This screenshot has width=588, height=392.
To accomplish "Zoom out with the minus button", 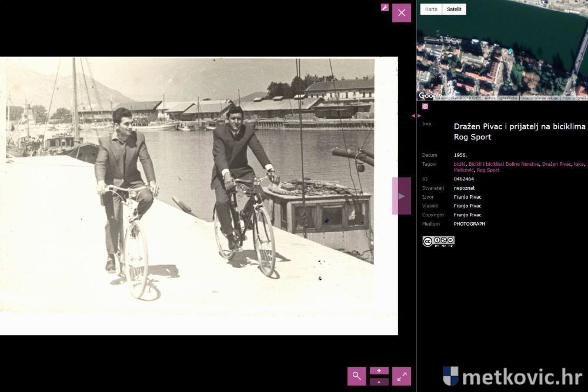I will click(379, 381).
